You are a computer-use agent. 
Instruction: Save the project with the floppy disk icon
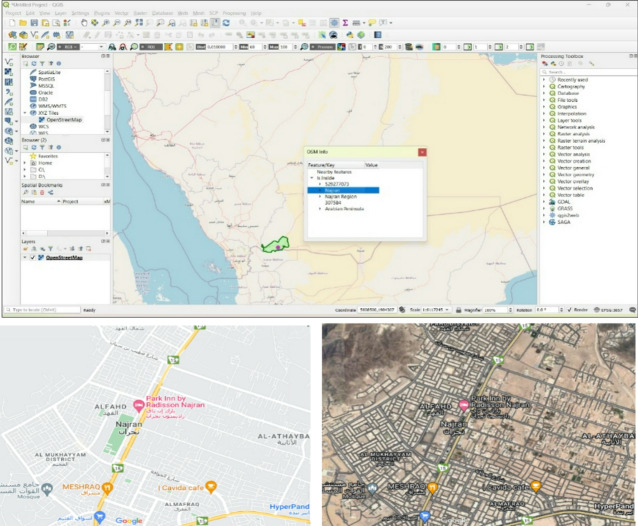[x=34, y=23]
